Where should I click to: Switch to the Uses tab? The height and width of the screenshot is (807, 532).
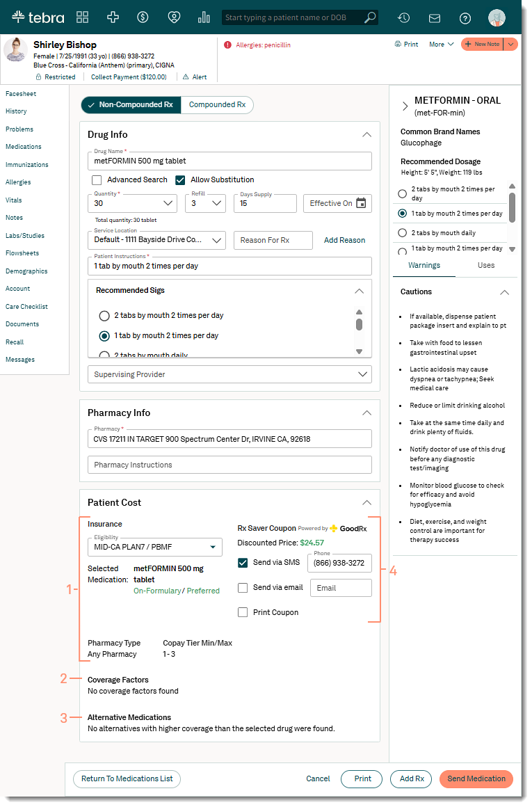pos(485,266)
